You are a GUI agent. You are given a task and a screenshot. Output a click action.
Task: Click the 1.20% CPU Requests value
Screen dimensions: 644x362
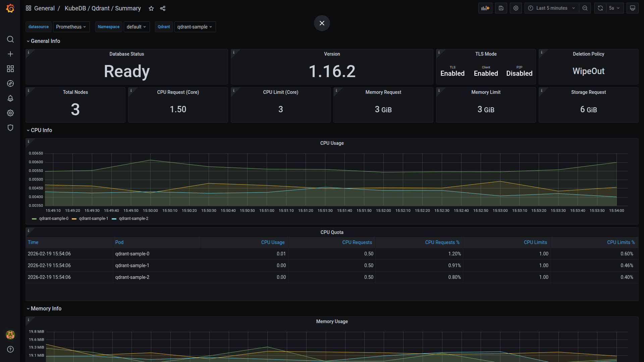coord(454,254)
